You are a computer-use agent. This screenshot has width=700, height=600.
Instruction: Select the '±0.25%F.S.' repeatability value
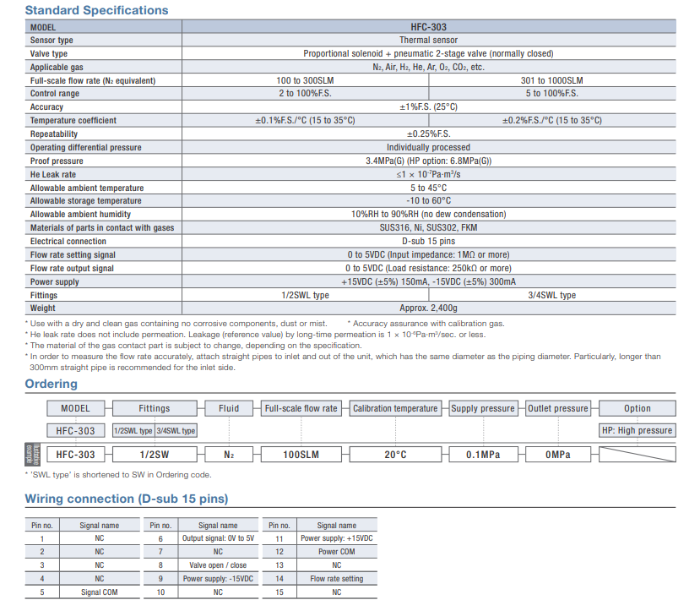429,134
